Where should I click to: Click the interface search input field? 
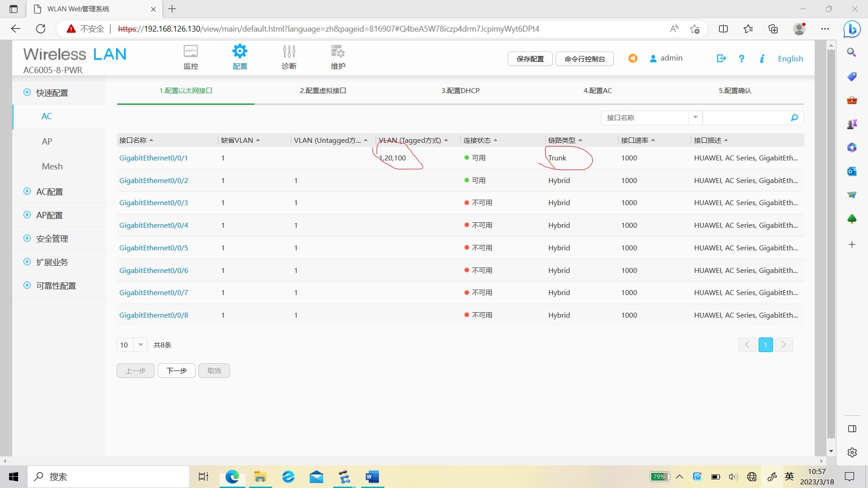[x=745, y=118]
